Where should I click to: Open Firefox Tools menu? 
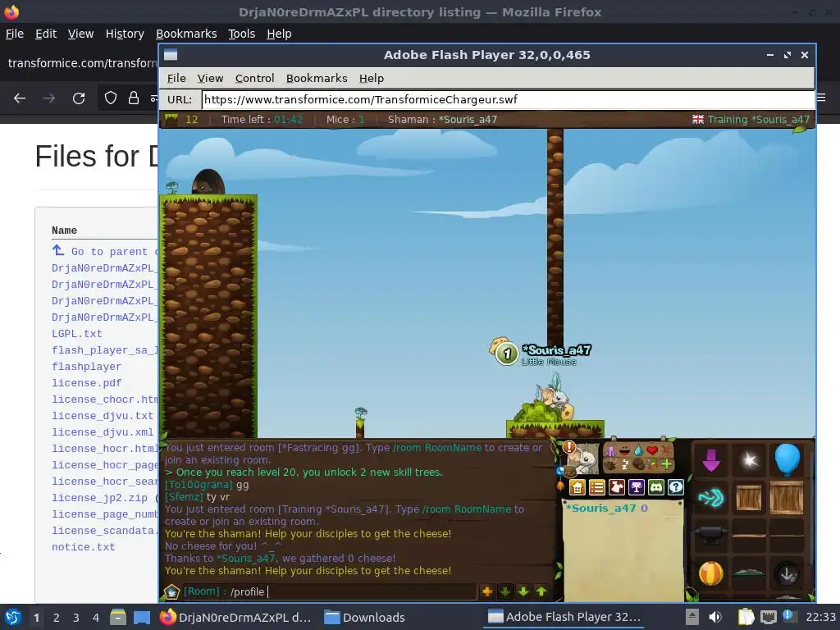point(242,34)
